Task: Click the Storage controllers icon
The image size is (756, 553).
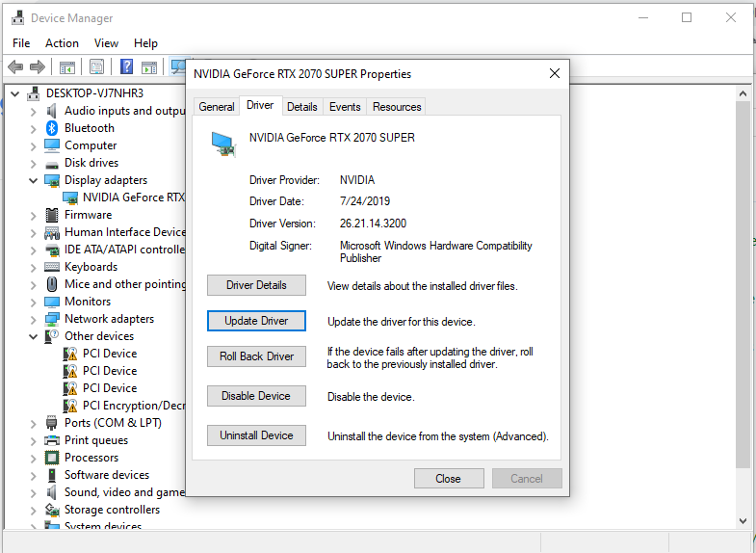Action: [52, 509]
